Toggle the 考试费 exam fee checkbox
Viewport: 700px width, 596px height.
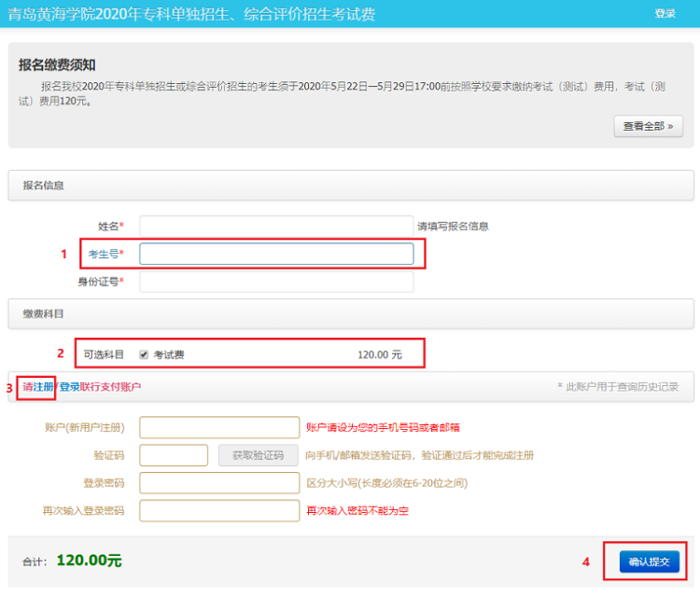click(x=144, y=354)
